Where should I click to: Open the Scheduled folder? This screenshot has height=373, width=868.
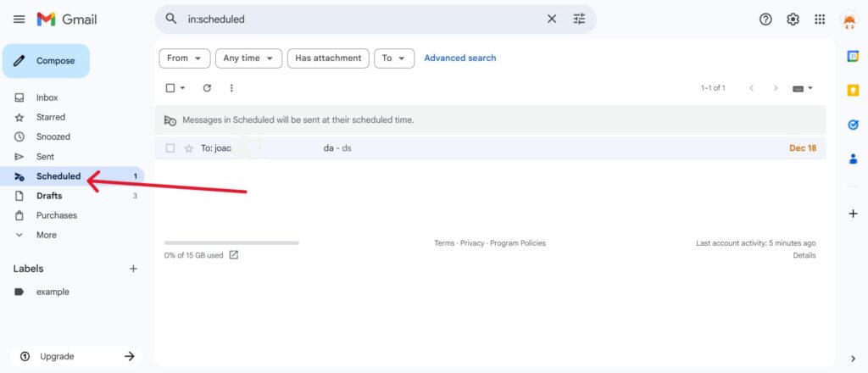click(x=72, y=176)
